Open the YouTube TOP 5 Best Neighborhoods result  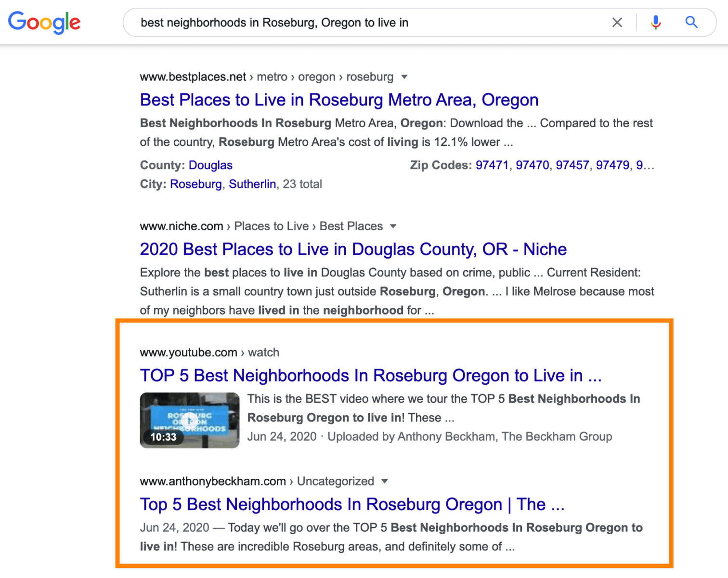(371, 375)
